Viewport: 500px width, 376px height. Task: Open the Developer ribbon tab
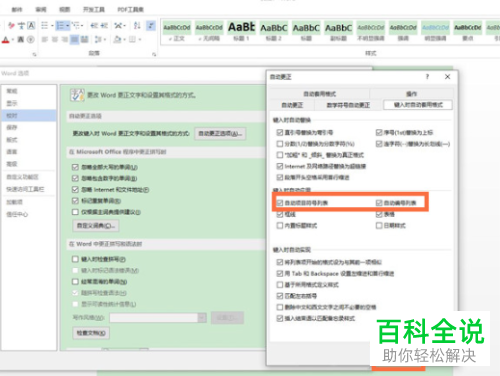click(94, 9)
